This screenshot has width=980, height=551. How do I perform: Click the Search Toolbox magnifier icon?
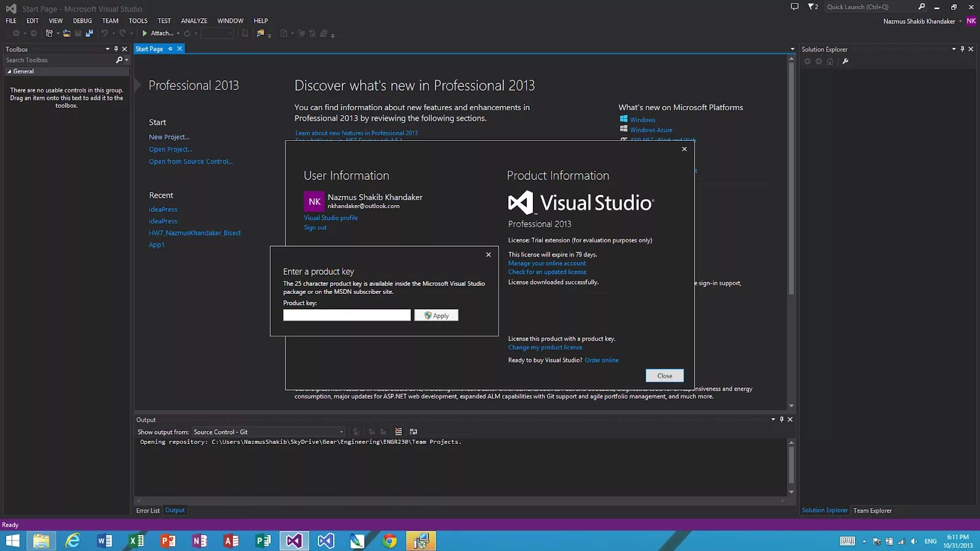tap(119, 60)
